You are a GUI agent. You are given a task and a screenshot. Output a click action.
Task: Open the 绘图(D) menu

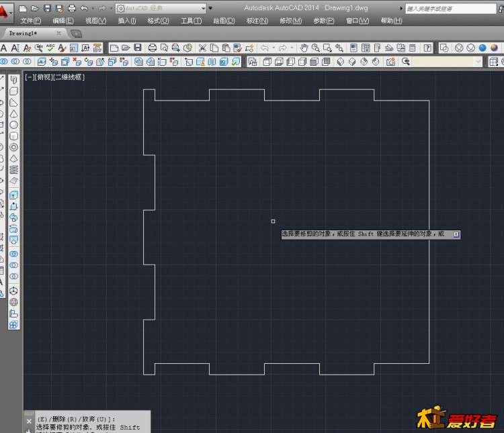click(224, 21)
